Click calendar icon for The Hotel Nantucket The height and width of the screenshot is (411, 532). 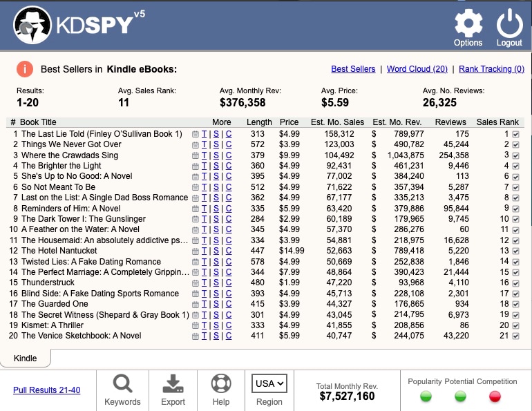[x=196, y=251]
